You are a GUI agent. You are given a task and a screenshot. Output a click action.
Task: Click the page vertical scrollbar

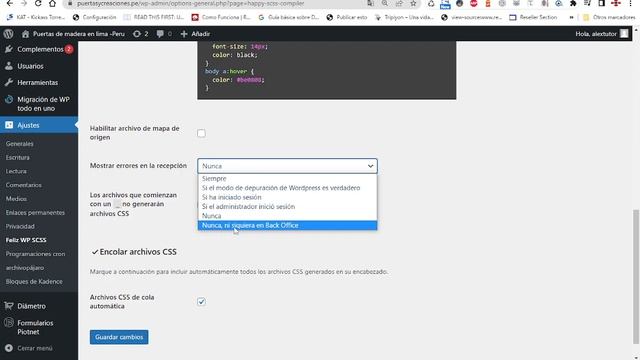(635, 277)
